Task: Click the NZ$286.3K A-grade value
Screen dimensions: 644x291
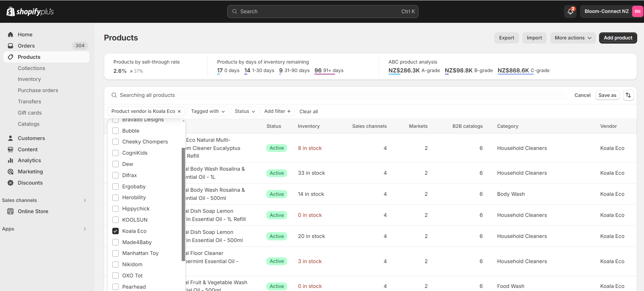Action: [x=414, y=71]
